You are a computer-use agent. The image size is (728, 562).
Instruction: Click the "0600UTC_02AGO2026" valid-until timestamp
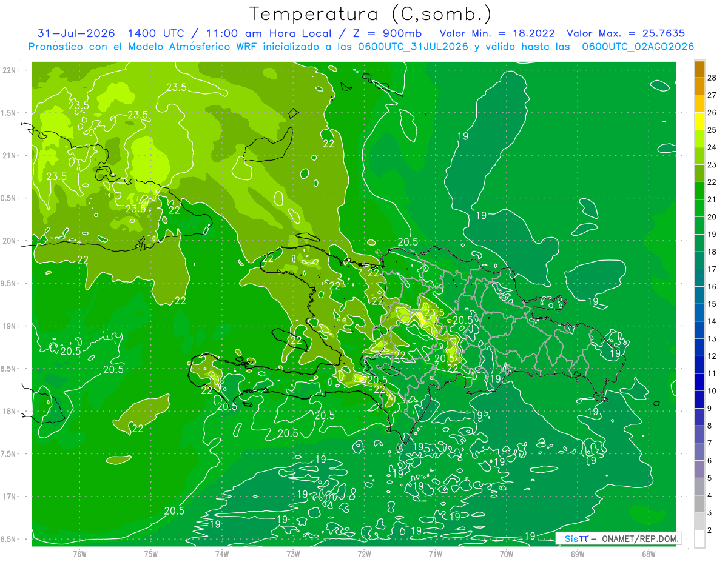(638, 47)
